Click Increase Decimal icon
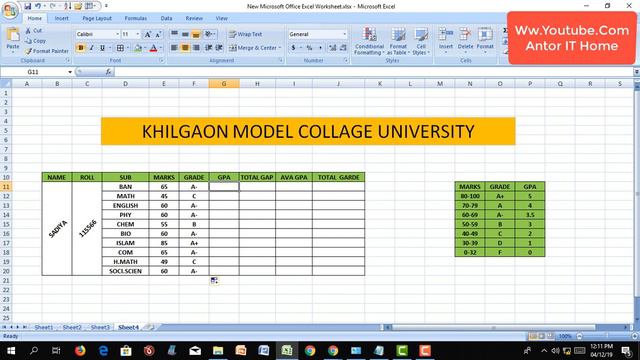 (333, 48)
